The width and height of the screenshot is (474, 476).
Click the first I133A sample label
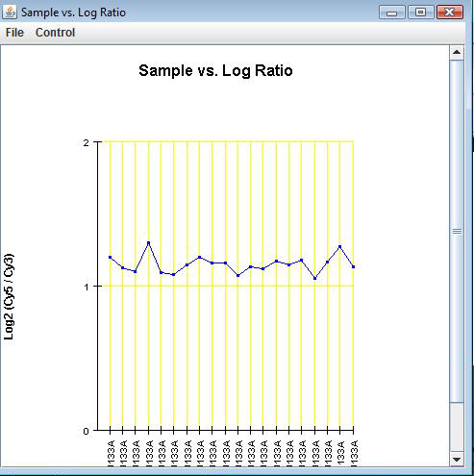coord(111,453)
